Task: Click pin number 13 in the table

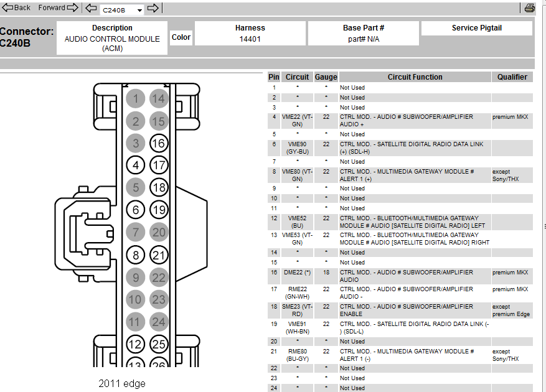Action: (x=274, y=235)
